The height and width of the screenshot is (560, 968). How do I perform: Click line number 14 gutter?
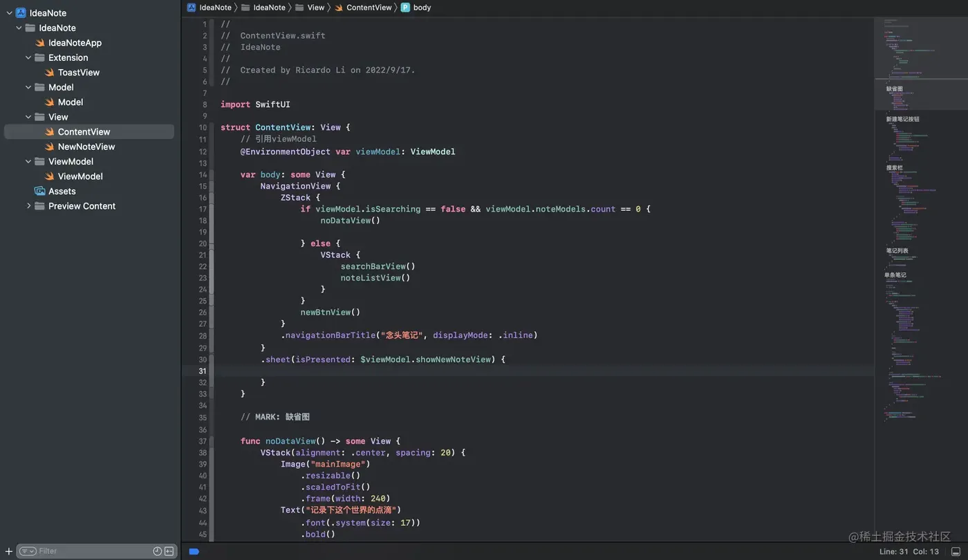(203, 175)
